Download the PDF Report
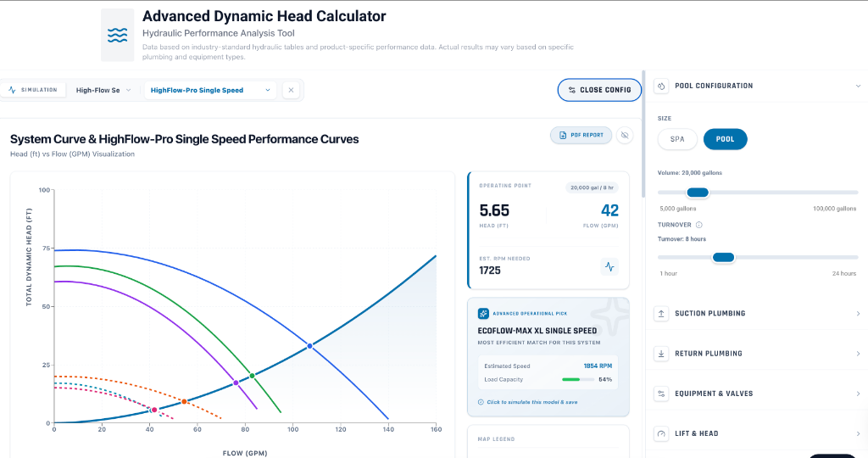 pos(581,136)
